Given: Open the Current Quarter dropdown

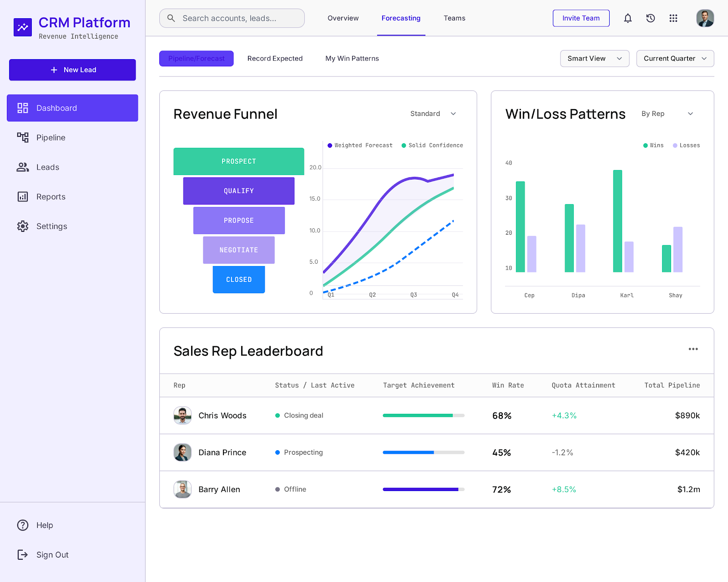Looking at the screenshot, I should 675,59.
